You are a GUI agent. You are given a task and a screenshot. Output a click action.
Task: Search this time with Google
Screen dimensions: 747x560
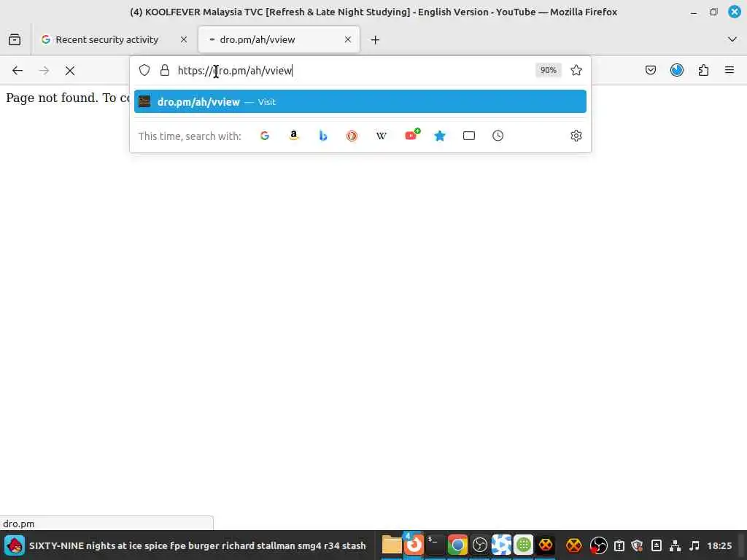tap(265, 136)
